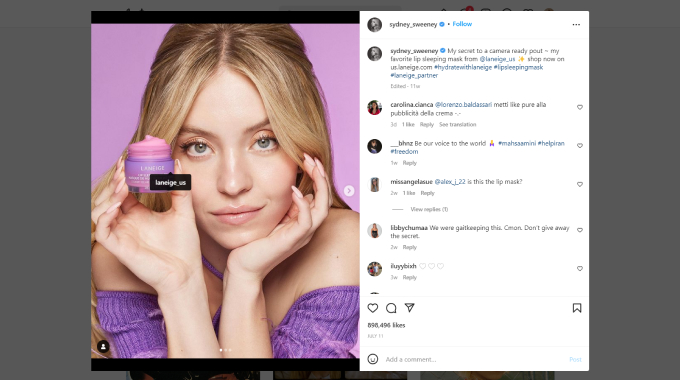Expand View replies under missangelasue comment
680x380 pixels.
click(x=429, y=210)
